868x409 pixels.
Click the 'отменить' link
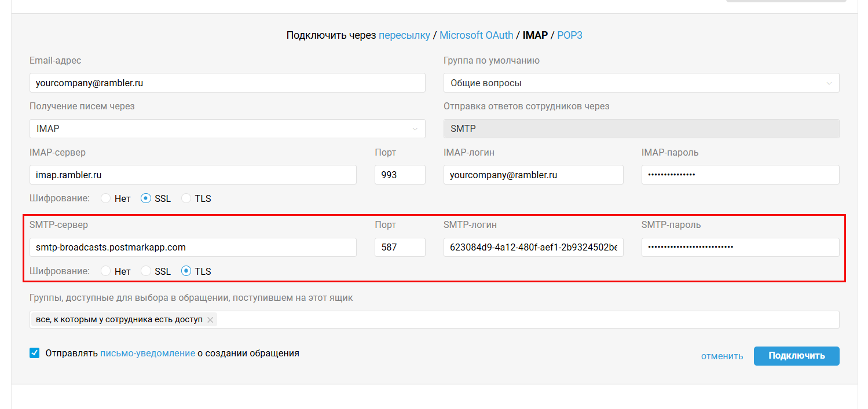(x=721, y=356)
